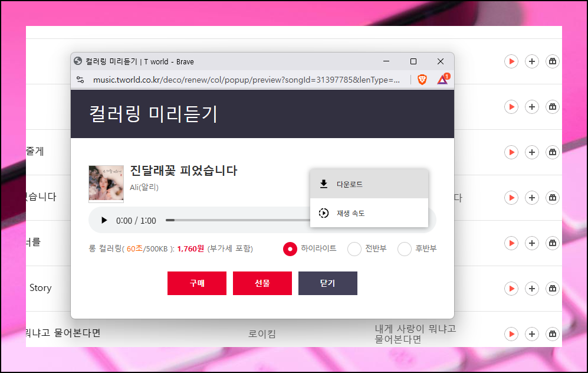Screen dimensions: 588x373
Task: Click the 다운로드 download menu entry
Action: tap(369, 184)
